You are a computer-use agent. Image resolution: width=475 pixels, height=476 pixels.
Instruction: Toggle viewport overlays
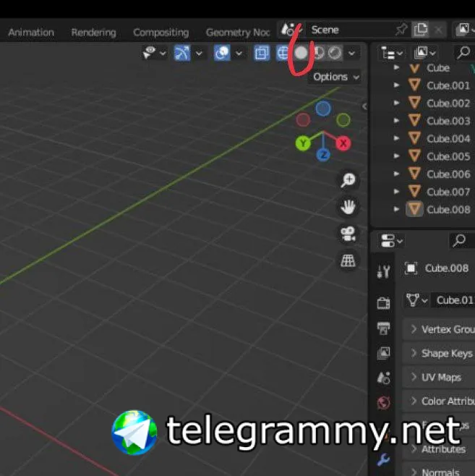coord(222,53)
